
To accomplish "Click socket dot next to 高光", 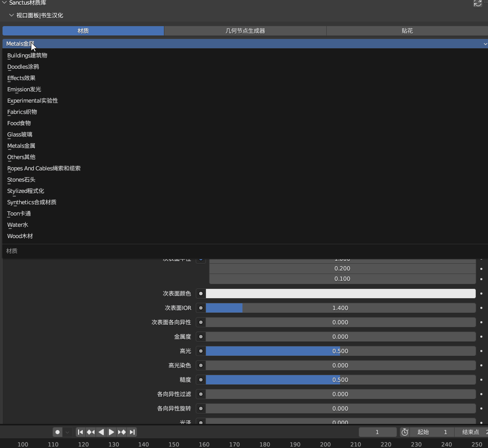I will [201, 351].
